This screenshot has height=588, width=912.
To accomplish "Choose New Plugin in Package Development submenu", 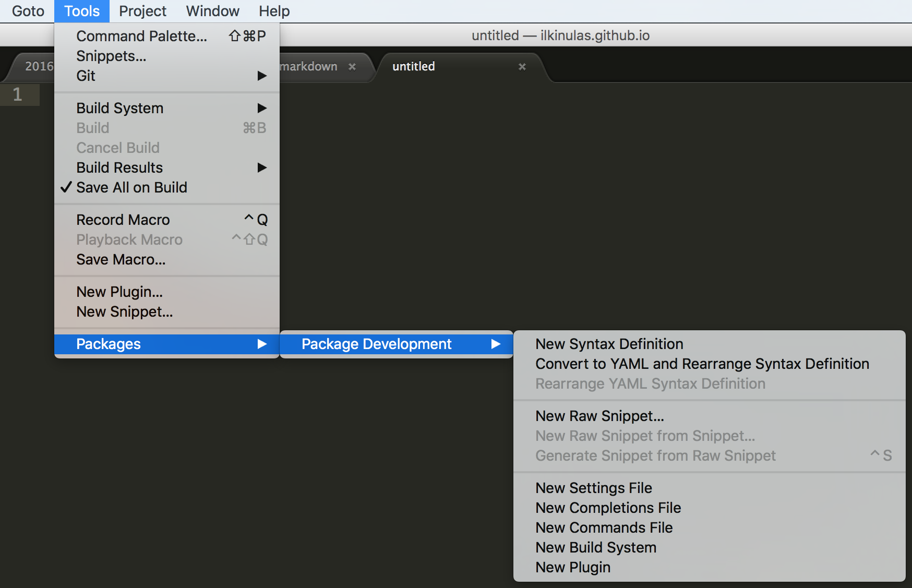I will click(x=710, y=567).
